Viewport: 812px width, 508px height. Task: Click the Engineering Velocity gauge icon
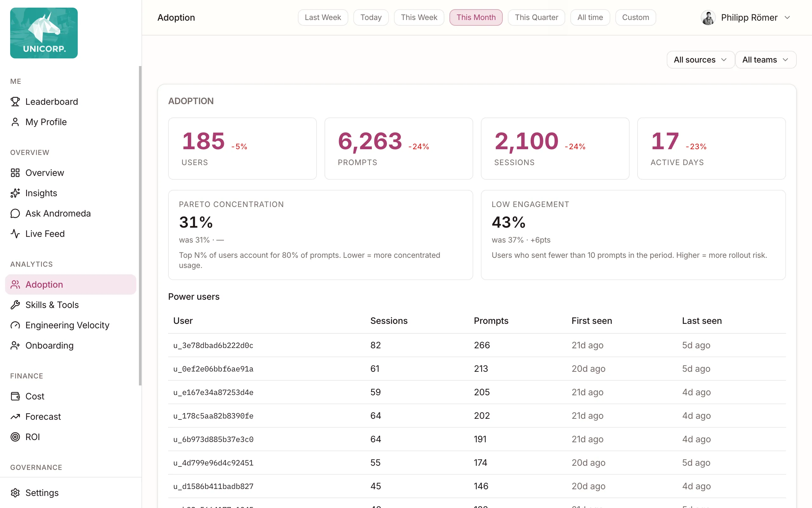click(x=15, y=325)
